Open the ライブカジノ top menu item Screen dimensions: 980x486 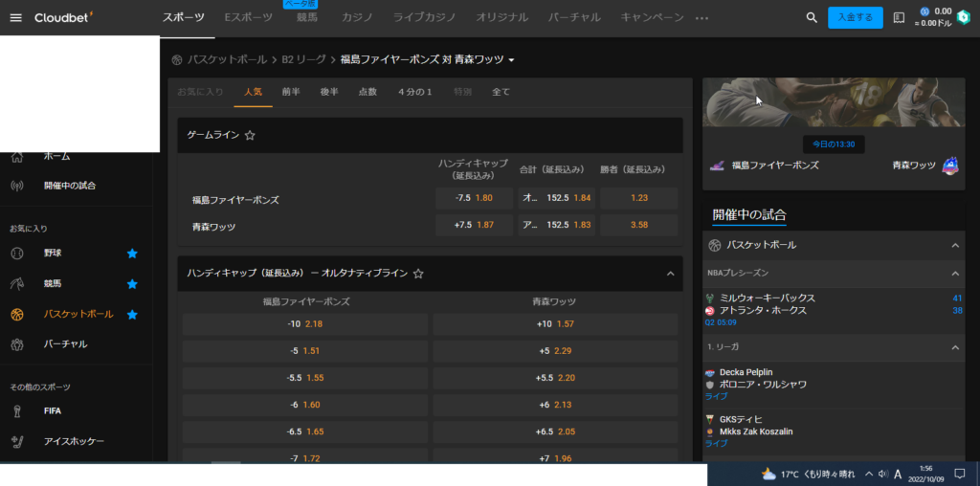pos(425,17)
